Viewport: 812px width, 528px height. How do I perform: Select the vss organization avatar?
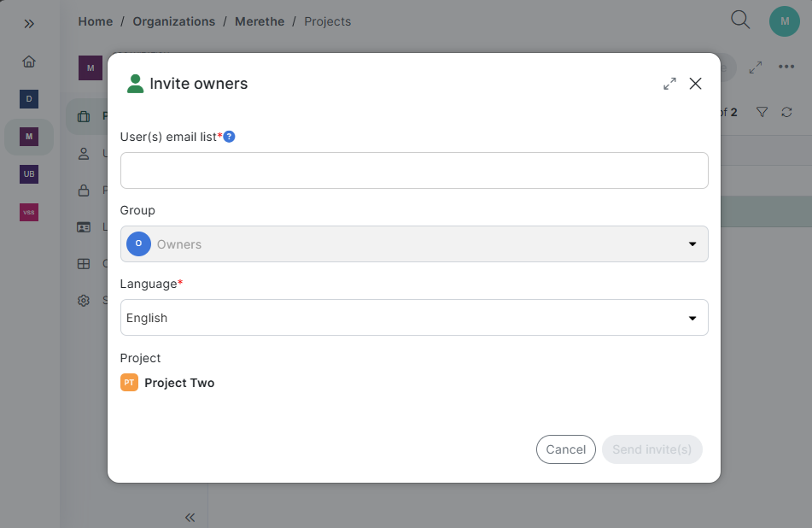(x=29, y=212)
